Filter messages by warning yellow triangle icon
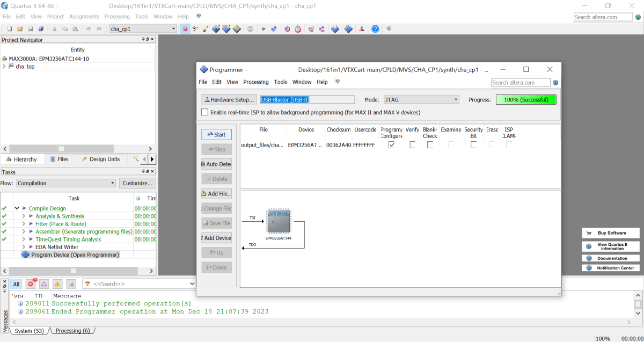Screen dimensions: 644x342 [x=57, y=283]
